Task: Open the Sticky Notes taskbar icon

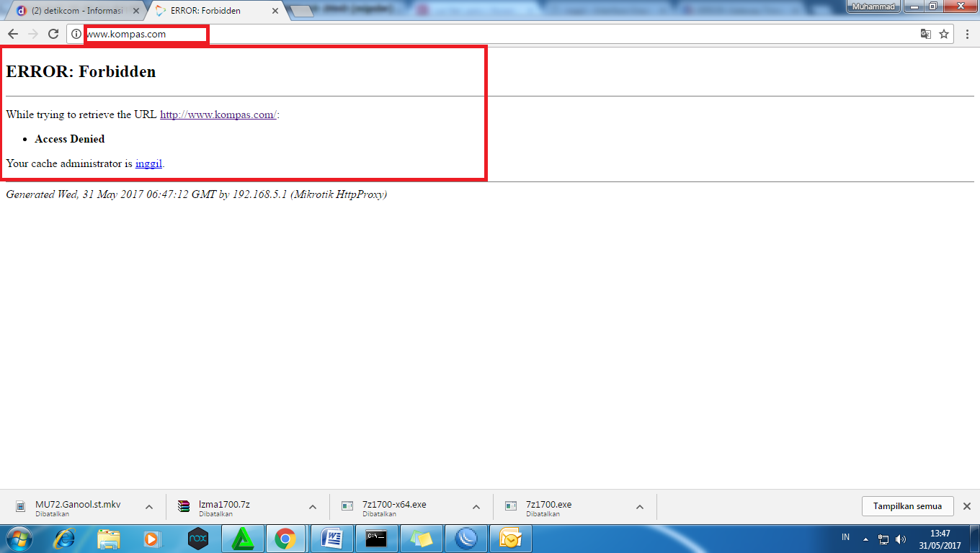Action: 421,539
